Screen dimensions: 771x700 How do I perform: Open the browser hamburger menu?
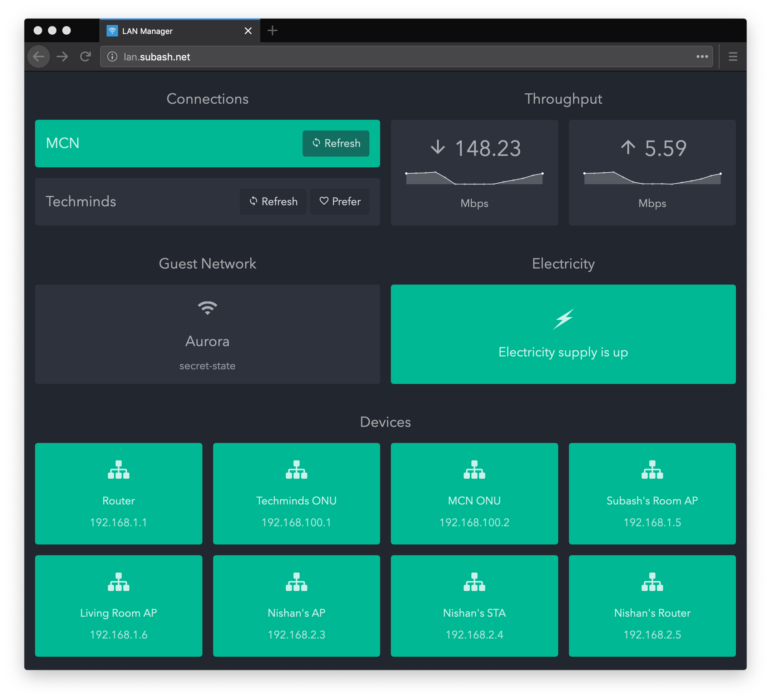point(733,56)
